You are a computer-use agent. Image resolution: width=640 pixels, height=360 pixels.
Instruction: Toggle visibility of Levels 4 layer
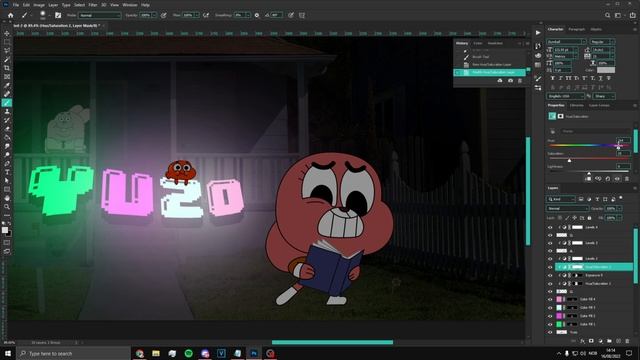[550, 227]
